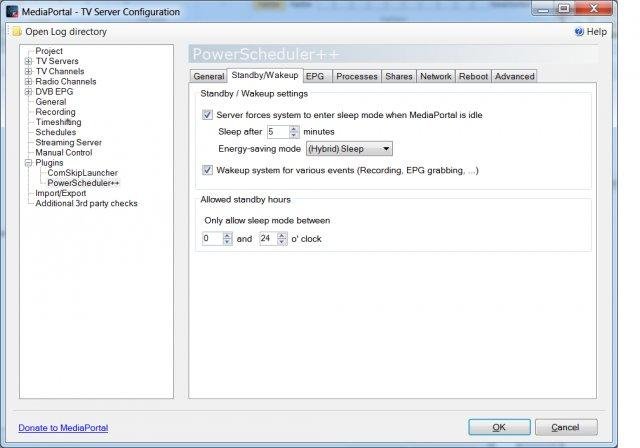Expand the DVB EPG tree node
Image resolution: width=640 pixels, height=448 pixels.
[x=28, y=92]
